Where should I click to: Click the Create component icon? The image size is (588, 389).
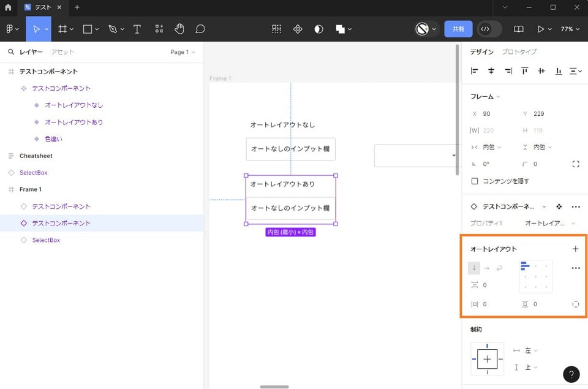[298, 29]
